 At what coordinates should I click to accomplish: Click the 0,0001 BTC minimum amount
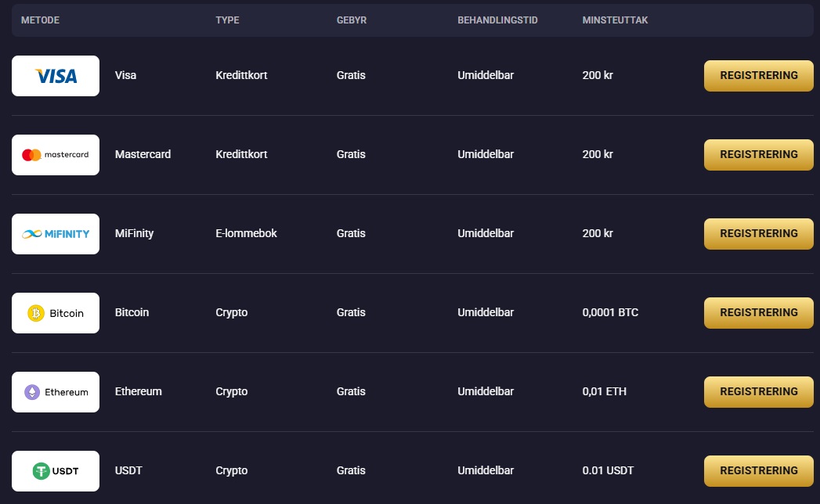click(610, 312)
